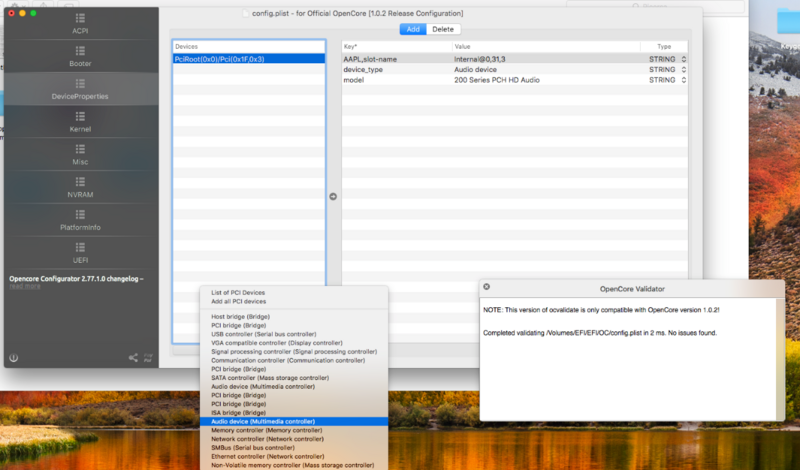The image size is (800, 470).
Task: Click the share icon in sidebar footer
Action: [133, 357]
